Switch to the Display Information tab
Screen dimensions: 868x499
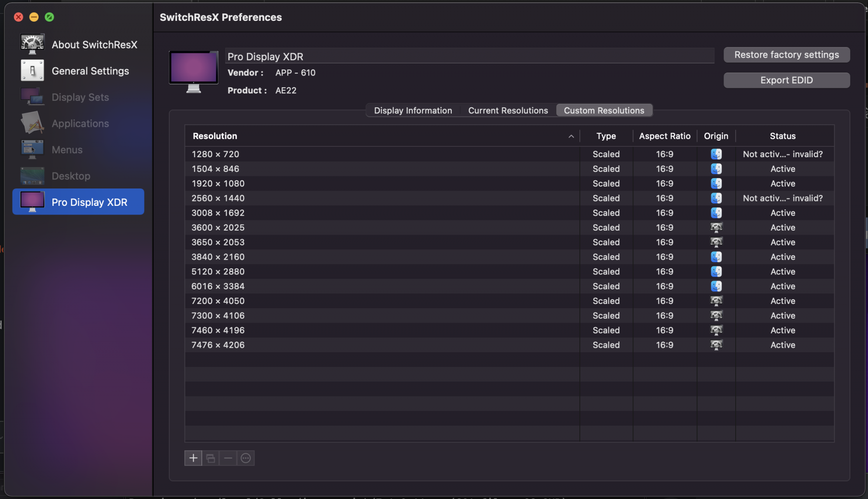[x=413, y=110]
